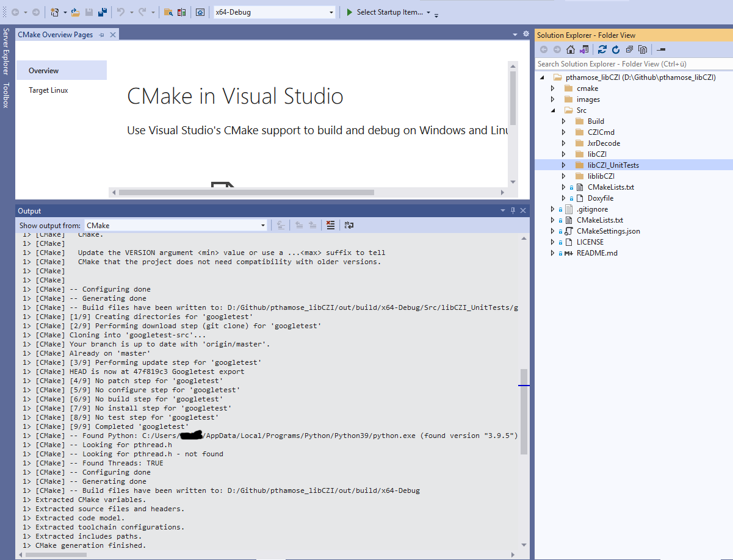Expand the Build folder
The width and height of the screenshot is (733, 560).
pyautogui.click(x=564, y=121)
